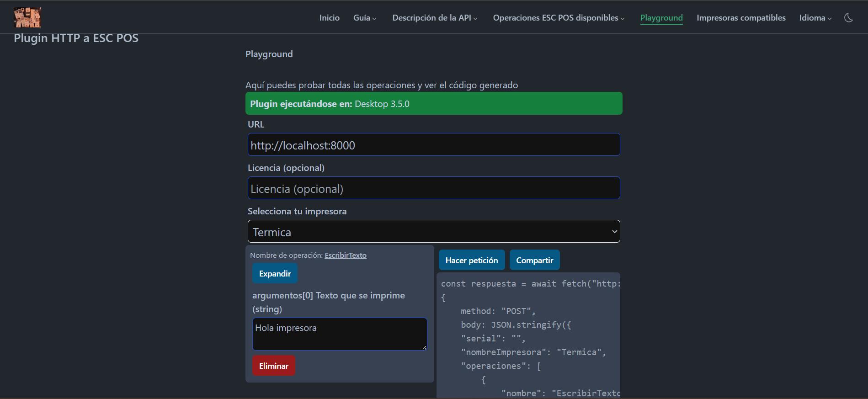Screen dimensions: 868x399
Task: Click the "operaciones": [ code line
Action: click(501, 366)
